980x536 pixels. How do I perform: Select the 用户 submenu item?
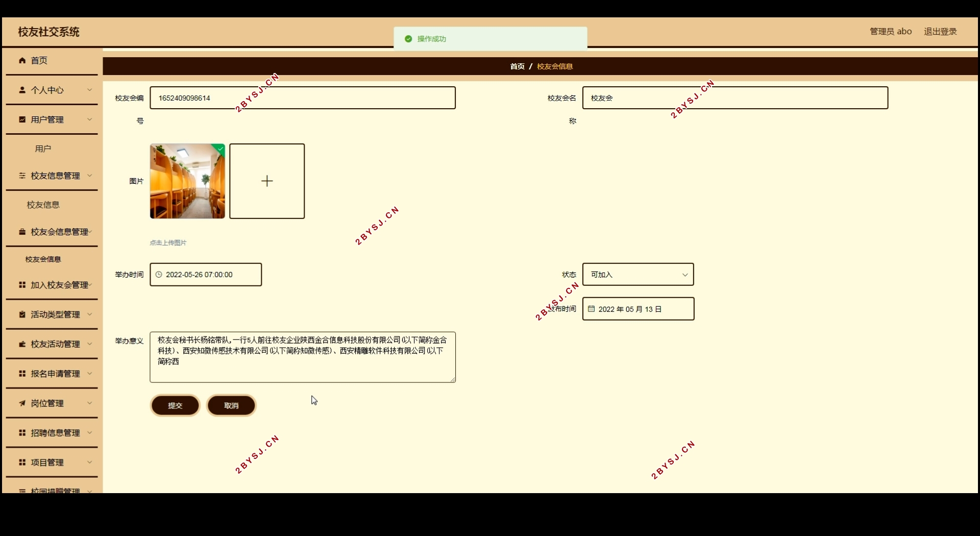[43, 149]
